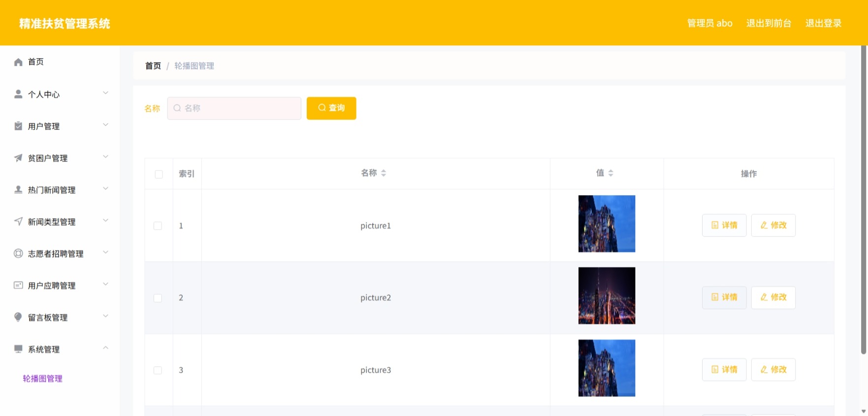Click the 名称 search input field
The height and width of the screenshot is (416, 868).
[234, 108]
